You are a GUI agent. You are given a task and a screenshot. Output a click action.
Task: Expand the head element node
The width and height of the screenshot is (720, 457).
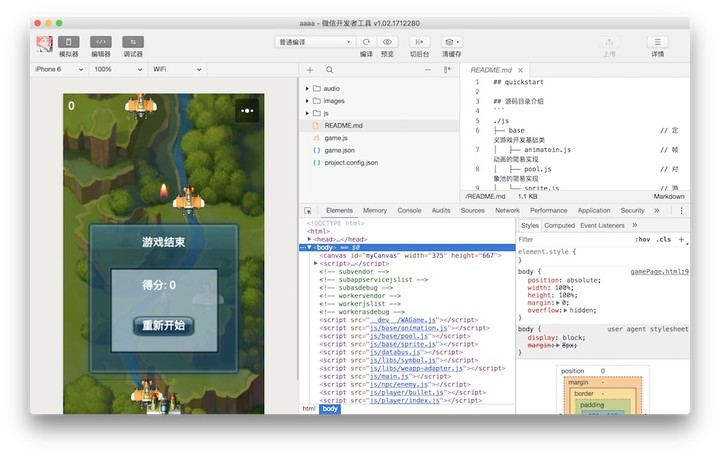tap(309, 239)
